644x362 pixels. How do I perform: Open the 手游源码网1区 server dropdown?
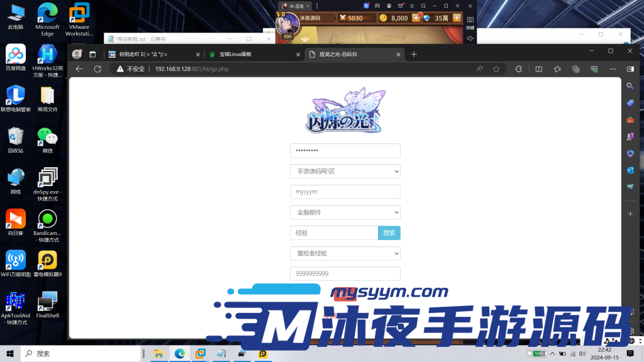tap(345, 171)
